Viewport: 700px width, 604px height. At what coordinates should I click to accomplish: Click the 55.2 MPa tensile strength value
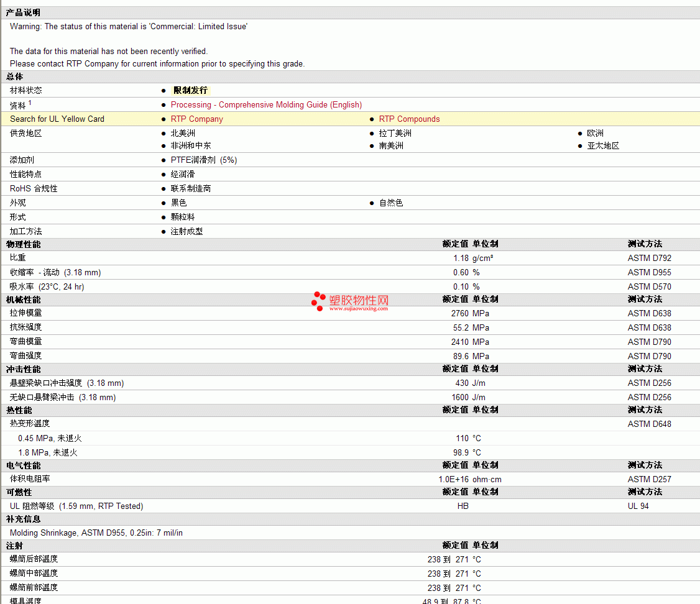[x=471, y=328]
